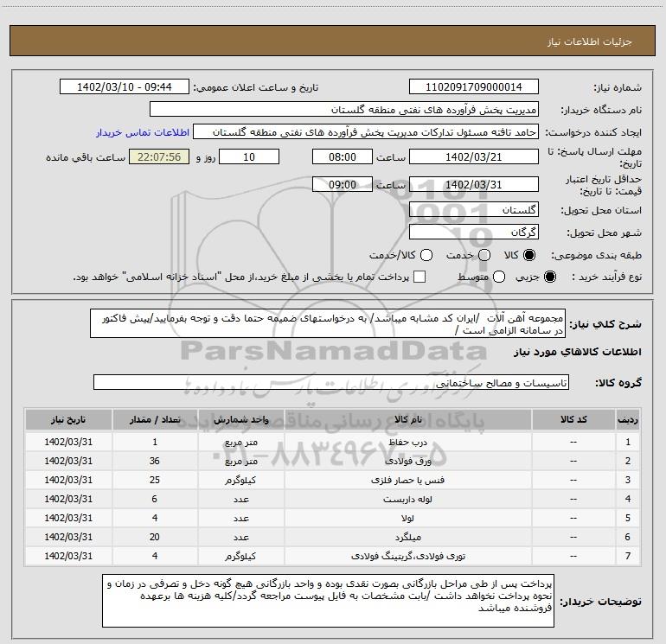Screen dimensions: 666x644
Task: Open buyer contact information link
Action: coord(143,132)
